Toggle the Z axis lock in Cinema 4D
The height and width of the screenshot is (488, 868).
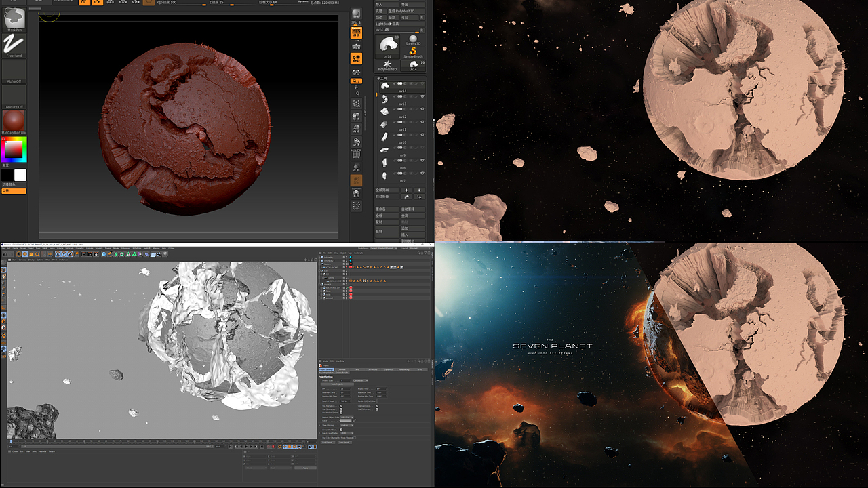(x=70, y=254)
